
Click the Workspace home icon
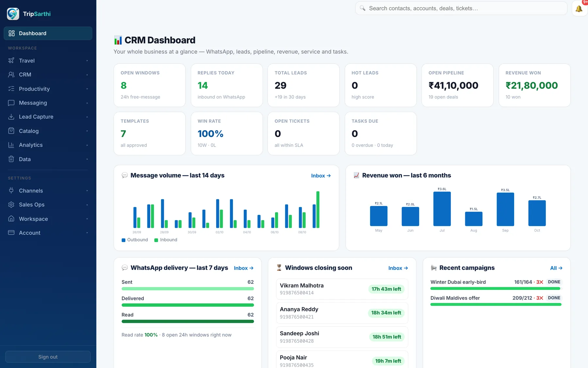[11, 219]
